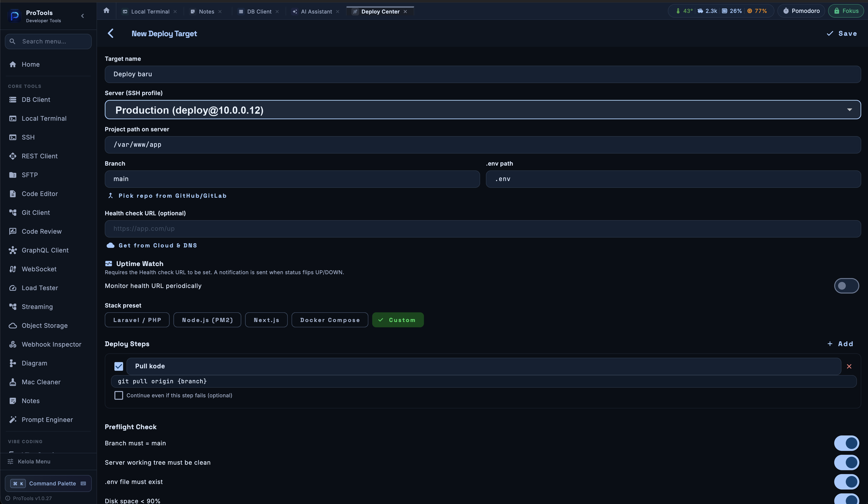Viewport: 868px width, 504px height.
Task: Add a new deploy step
Action: point(840,344)
